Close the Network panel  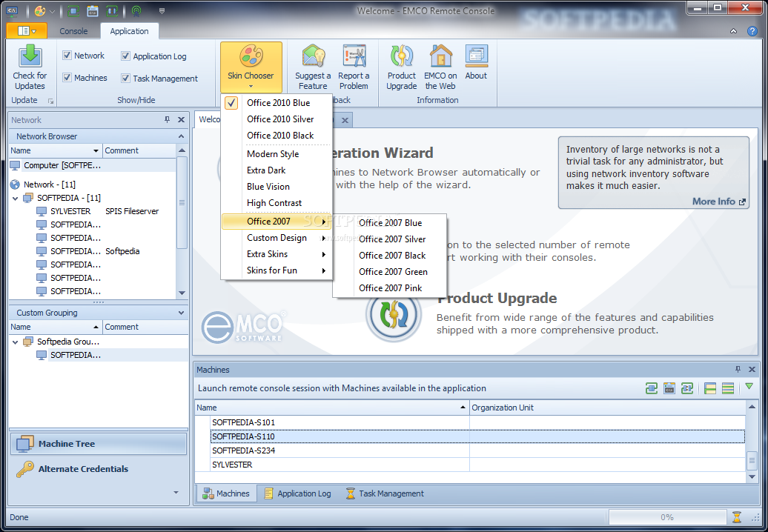[181, 119]
